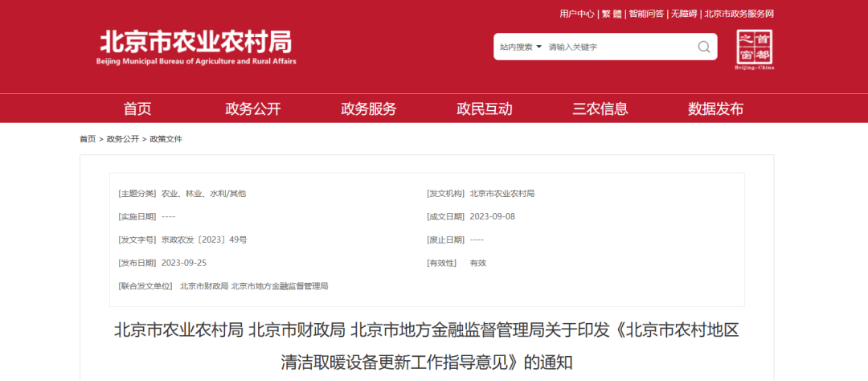Click 首页 in the breadcrumb
The width and height of the screenshot is (868, 381).
click(x=87, y=139)
